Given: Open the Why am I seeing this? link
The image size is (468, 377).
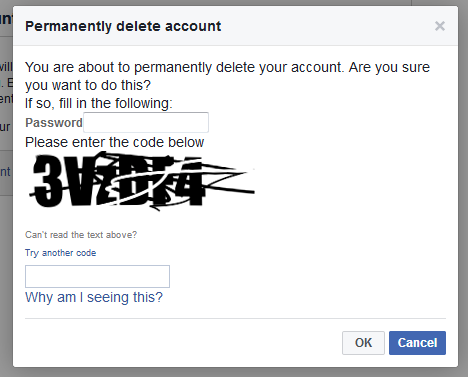Looking at the screenshot, I should tap(94, 297).
